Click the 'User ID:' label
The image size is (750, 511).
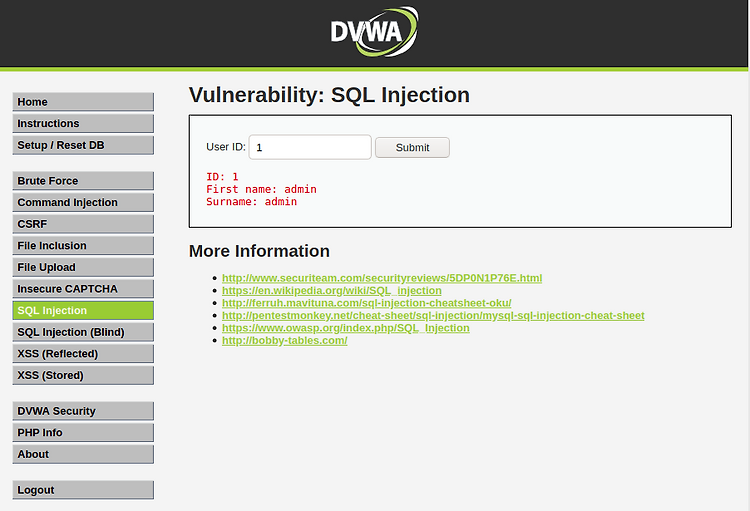tap(226, 147)
